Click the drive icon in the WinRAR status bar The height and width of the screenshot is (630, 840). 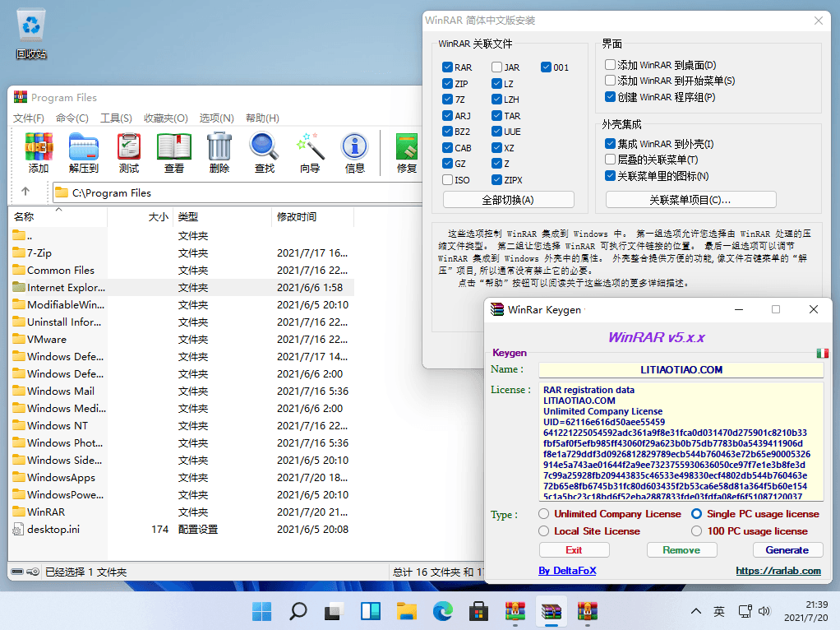click(17, 572)
